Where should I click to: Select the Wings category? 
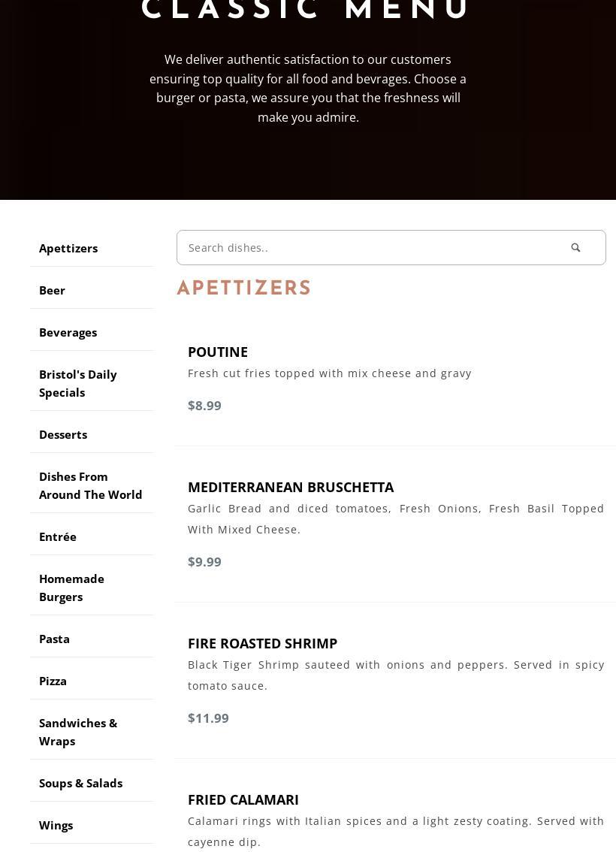click(x=56, y=825)
